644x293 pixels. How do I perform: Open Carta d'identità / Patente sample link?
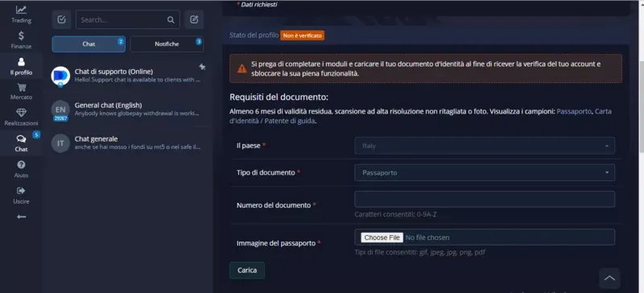coord(420,116)
